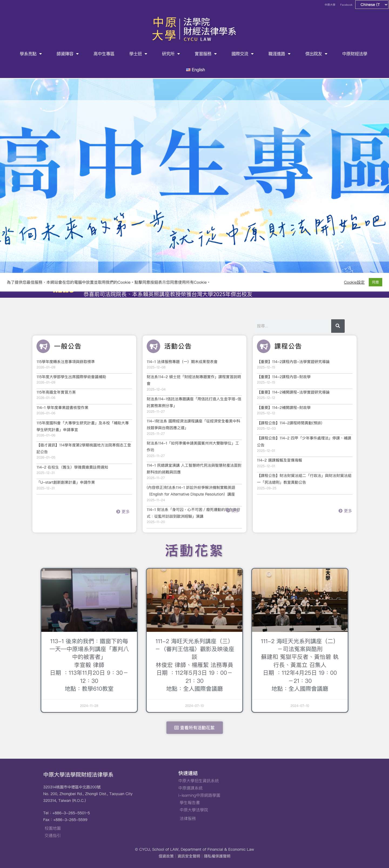Viewport: 389px width, 868px height.
Task: Open 法律服務 footer link
Action: (187, 818)
